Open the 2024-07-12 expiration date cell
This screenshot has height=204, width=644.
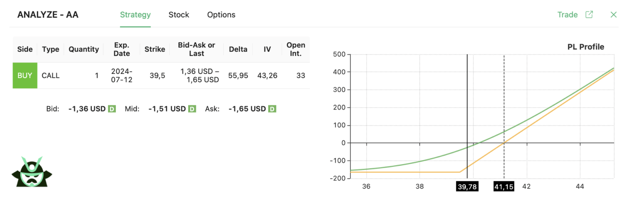click(122, 76)
